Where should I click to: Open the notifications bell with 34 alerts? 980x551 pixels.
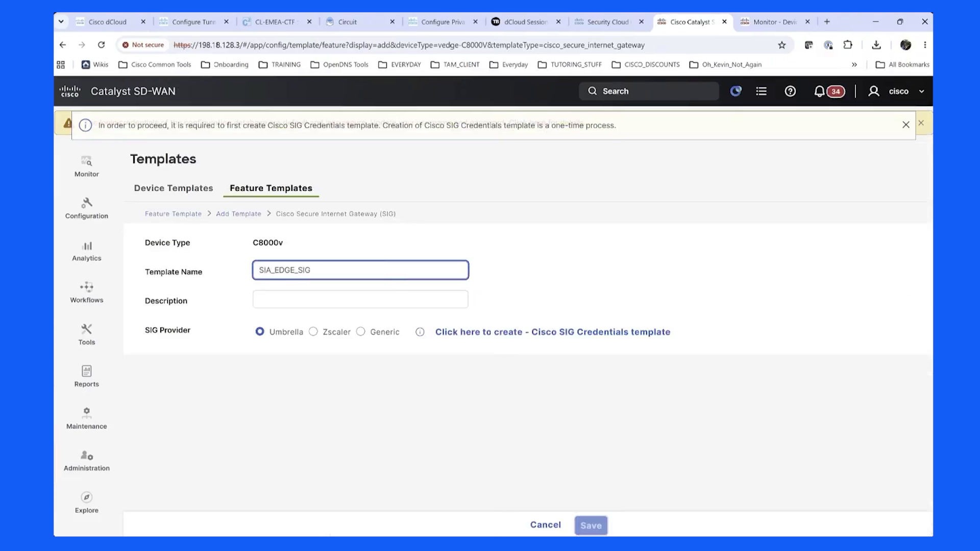[x=828, y=91]
